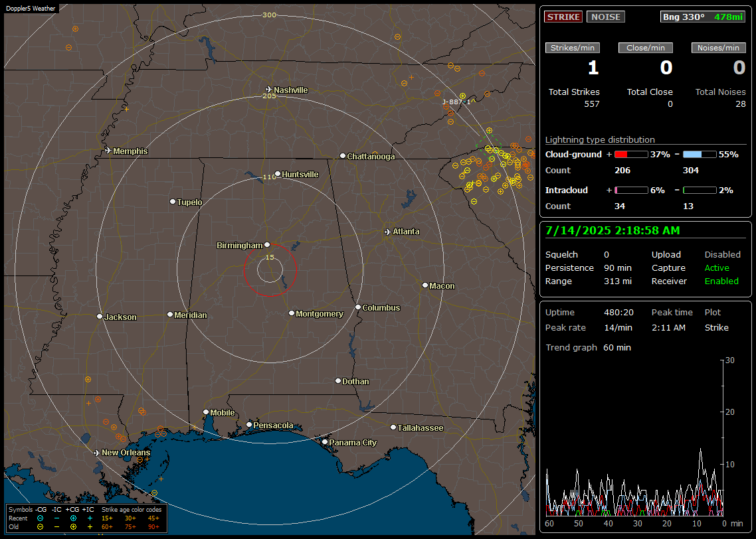Click the Pensacola city dot marker

249,425
